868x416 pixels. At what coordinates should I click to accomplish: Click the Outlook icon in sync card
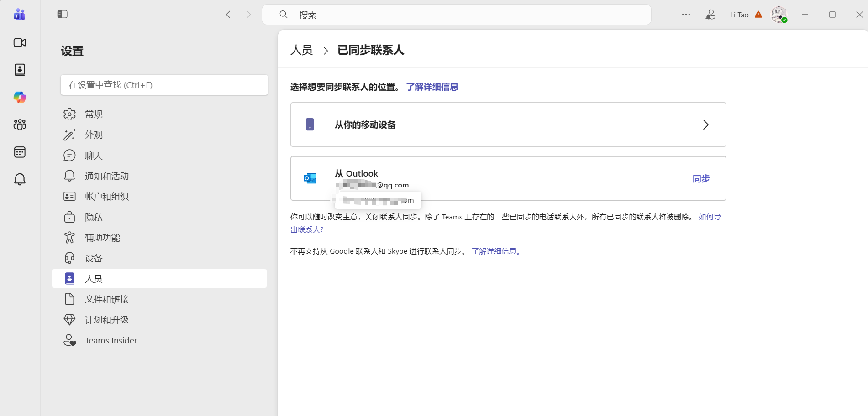click(310, 178)
